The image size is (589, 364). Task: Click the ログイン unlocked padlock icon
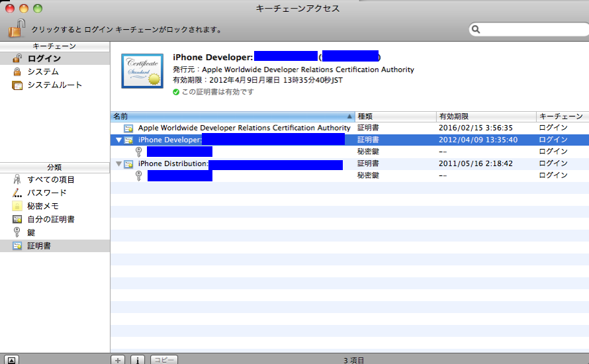[17, 58]
